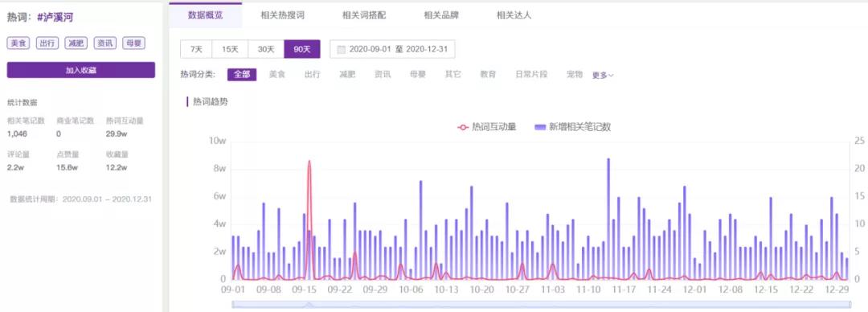
Task: Click the 点赞量 value 15.6w
Action: coord(67,167)
